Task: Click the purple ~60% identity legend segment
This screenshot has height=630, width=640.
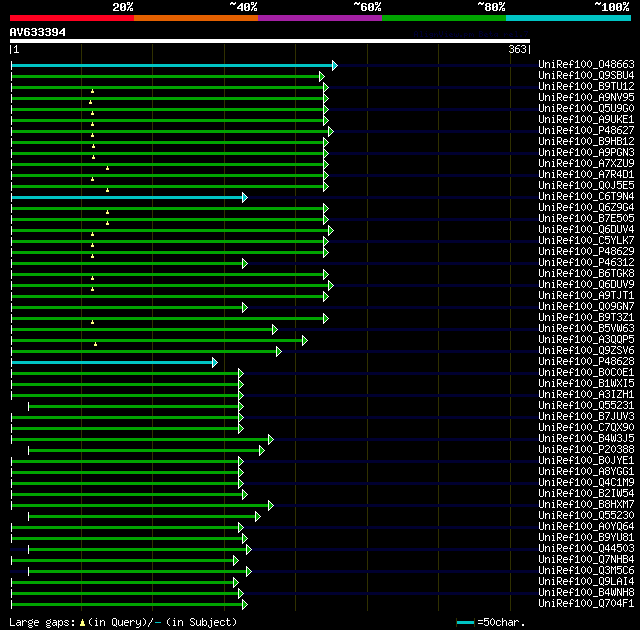Action: pyautogui.click(x=320, y=18)
